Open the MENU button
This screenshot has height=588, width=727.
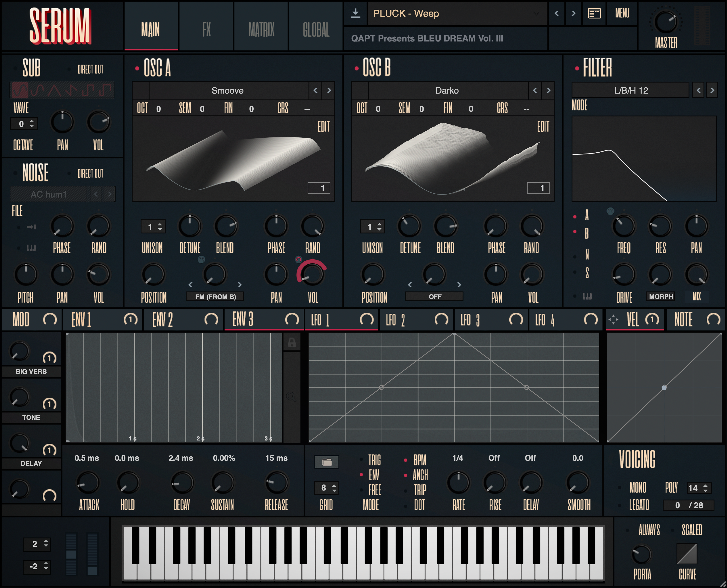tap(622, 14)
